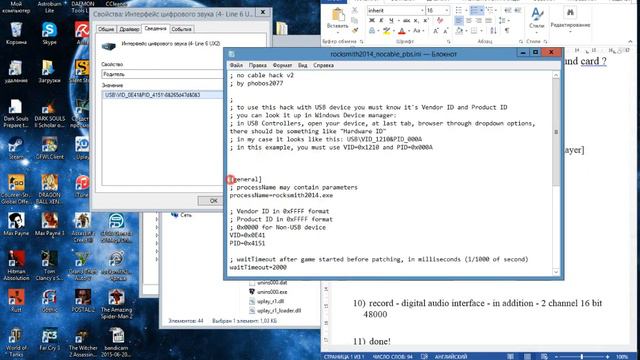Align text right in Word

click(478, 20)
